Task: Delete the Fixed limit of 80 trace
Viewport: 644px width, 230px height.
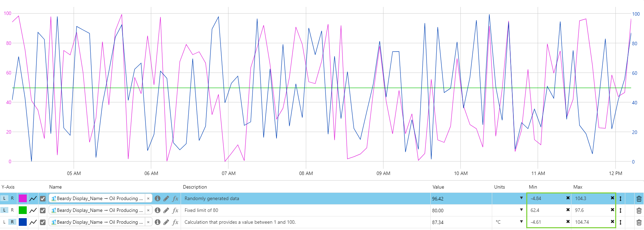Action: click(639, 211)
